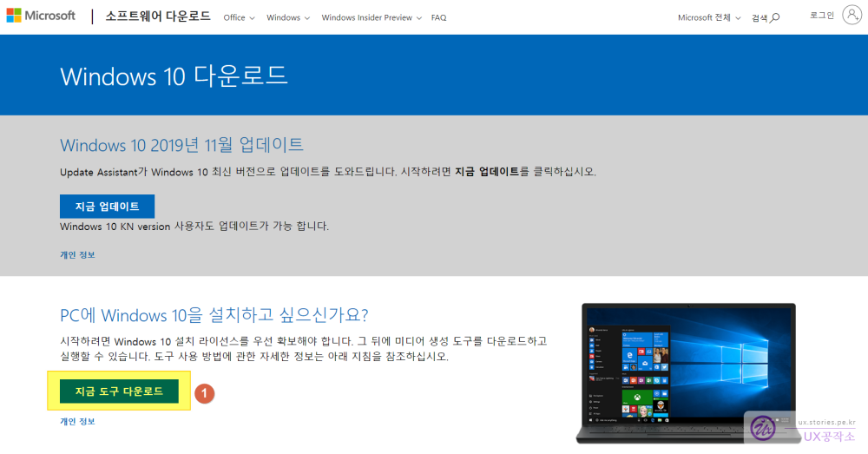Viewport: 868px width, 454px height.
Task: Click the Windows 10 2019년 11월 업데이트 heading
Action: pos(181,144)
